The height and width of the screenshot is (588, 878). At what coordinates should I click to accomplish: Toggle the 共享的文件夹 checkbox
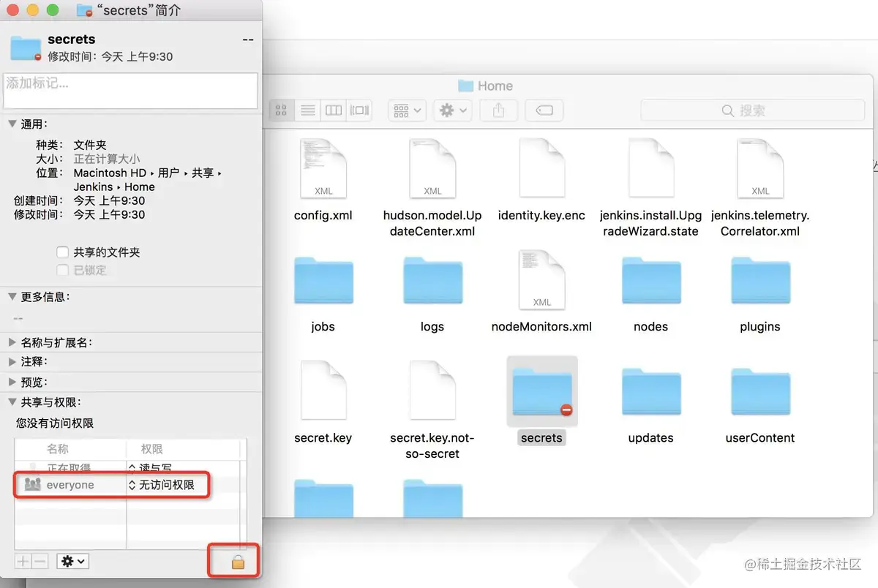63,252
